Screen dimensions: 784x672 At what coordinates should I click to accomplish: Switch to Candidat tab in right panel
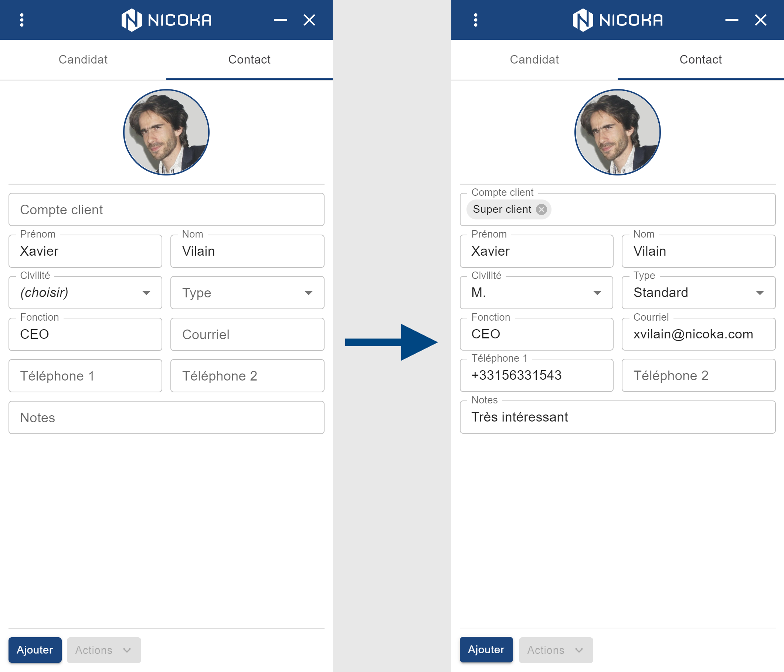[x=534, y=59]
